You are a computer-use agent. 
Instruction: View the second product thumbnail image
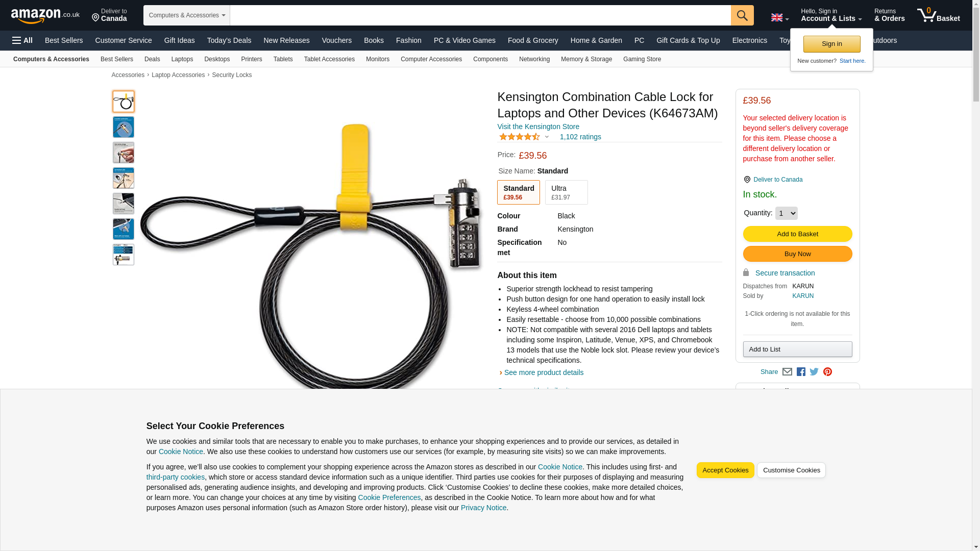(124, 127)
